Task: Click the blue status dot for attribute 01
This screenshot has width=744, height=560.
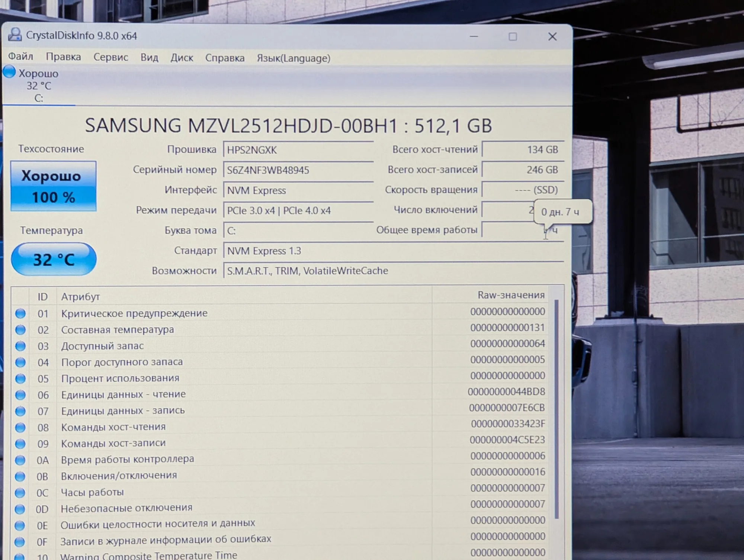Action: pyautogui.click(x=20, y=313)
